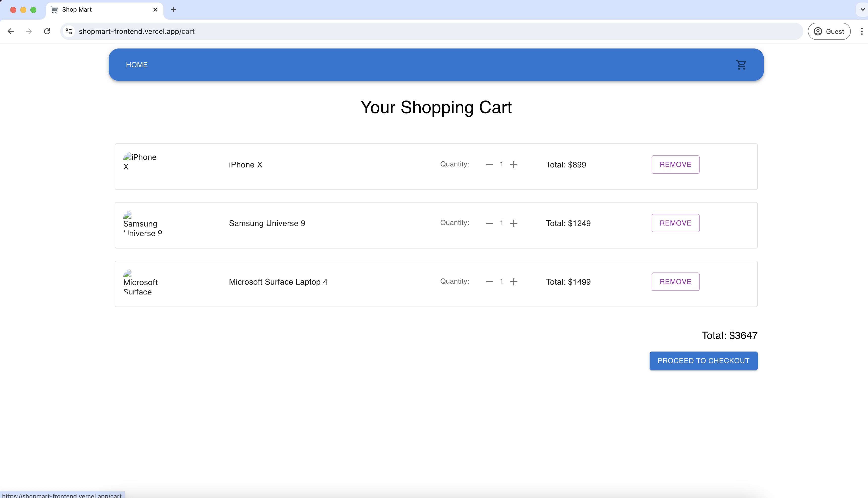Image resolution: width=868 pixels, height=498 pixels.
Task: Open a new browser tab
Action: point(173,10)
